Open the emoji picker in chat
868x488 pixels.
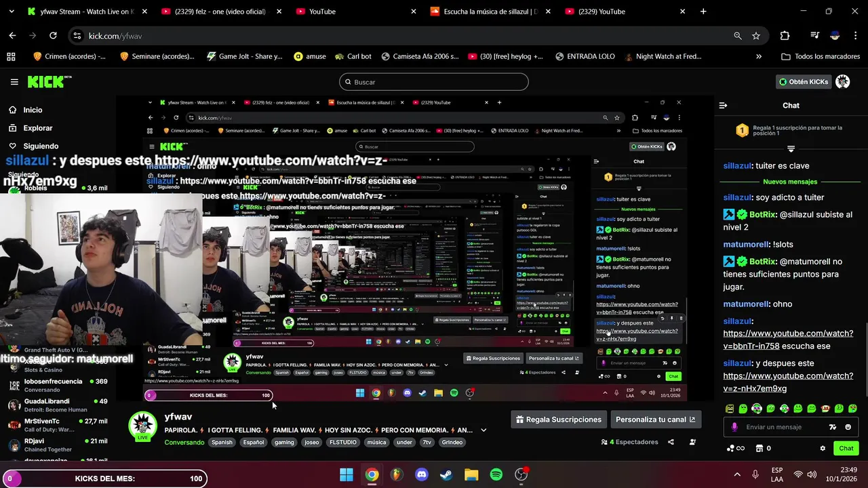pyautogui.click(x=848, y=427)
